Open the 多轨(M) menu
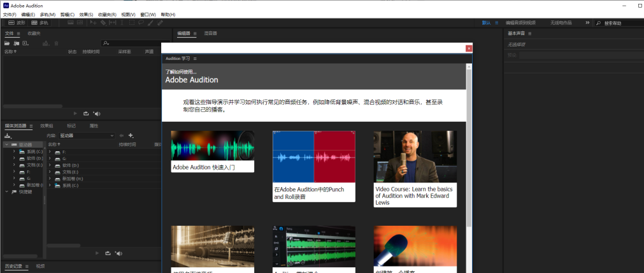The height and width of the screenshot is (273, 644). [x=48, y=15]
